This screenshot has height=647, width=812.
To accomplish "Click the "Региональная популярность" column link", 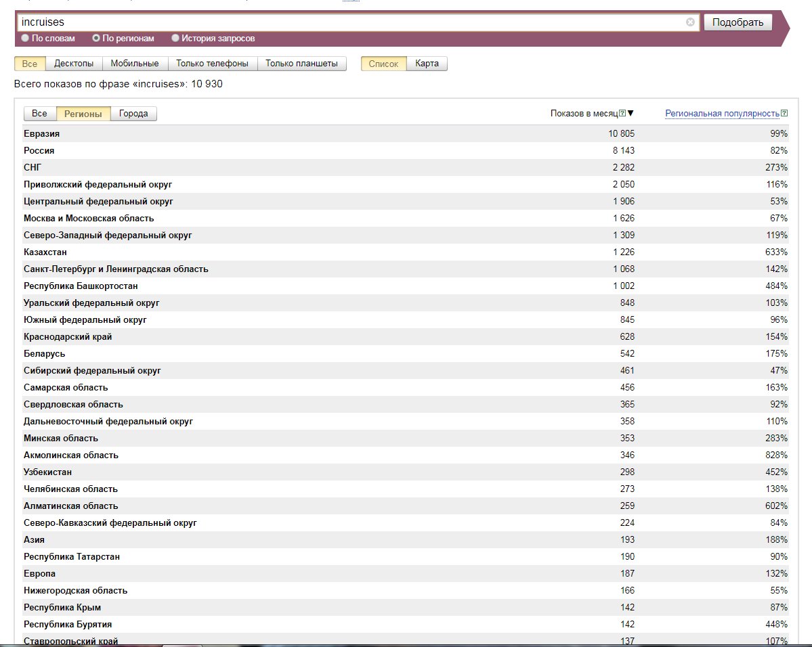I will click(722, 114).
